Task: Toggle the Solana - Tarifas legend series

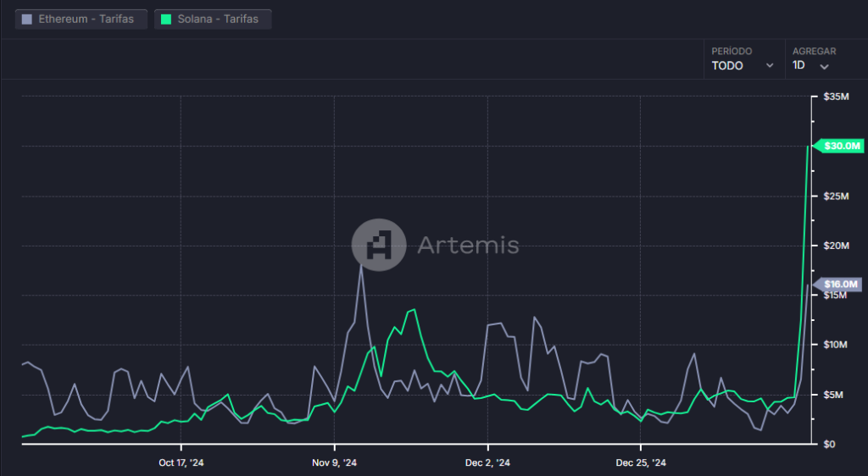Action: tap(213, 19)
